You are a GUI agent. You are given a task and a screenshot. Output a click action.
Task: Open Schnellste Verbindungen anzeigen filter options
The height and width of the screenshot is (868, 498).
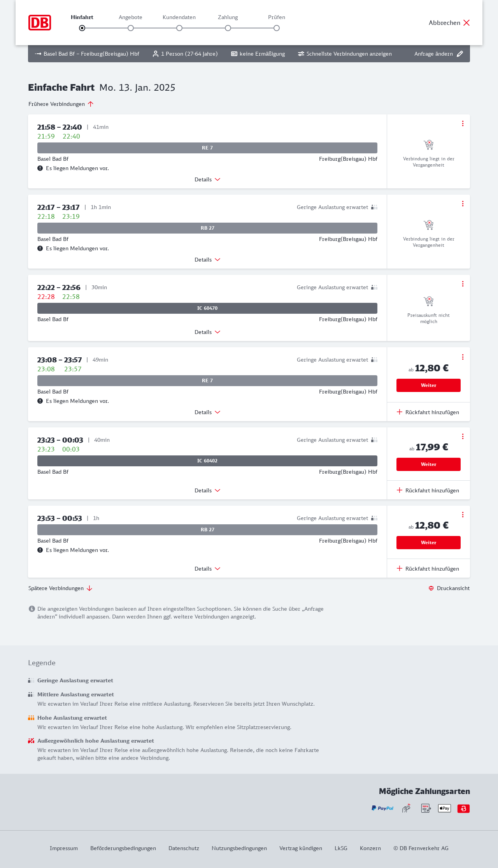(x=345, y=54)
